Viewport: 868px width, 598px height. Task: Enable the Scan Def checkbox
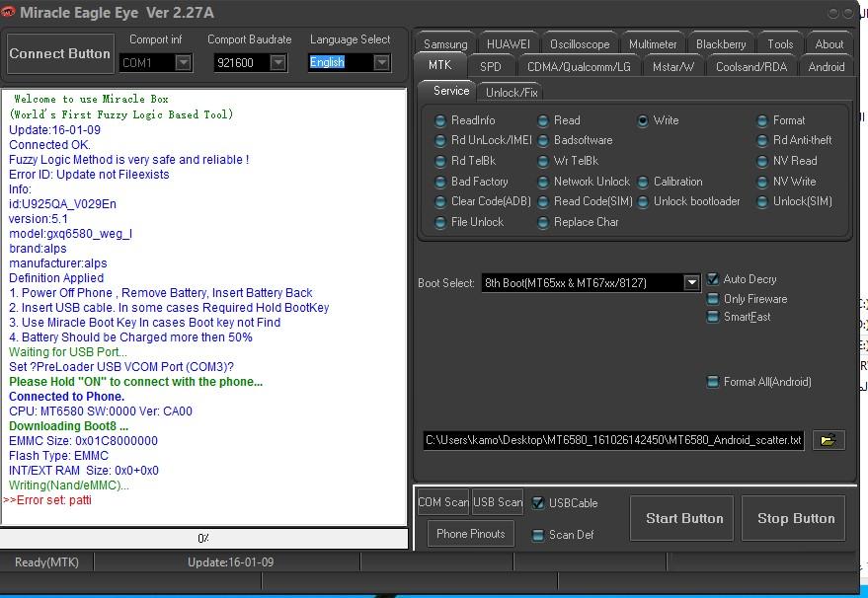(537, 535)
